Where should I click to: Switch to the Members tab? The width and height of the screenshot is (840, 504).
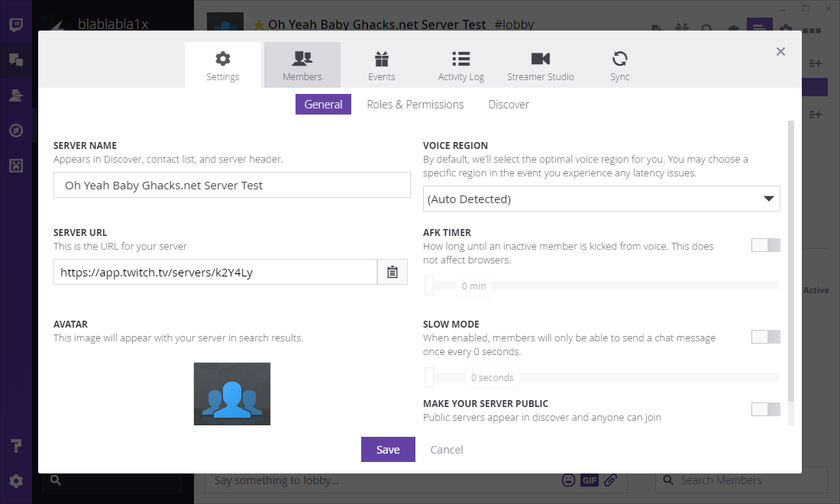coord(302,66)
